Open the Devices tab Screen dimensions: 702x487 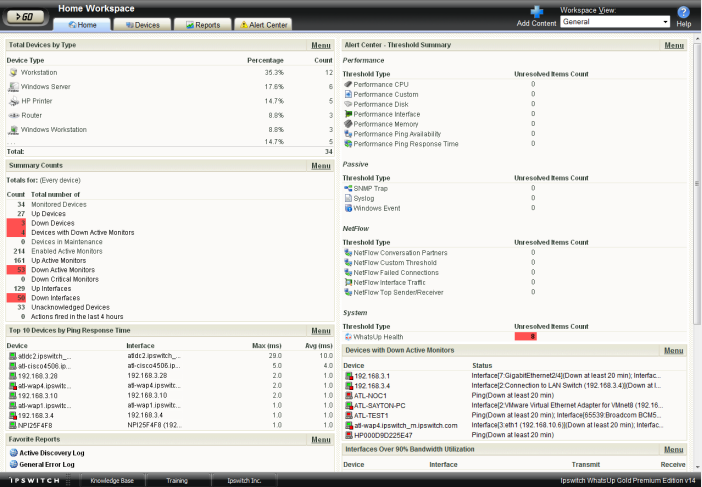[142, 25]
